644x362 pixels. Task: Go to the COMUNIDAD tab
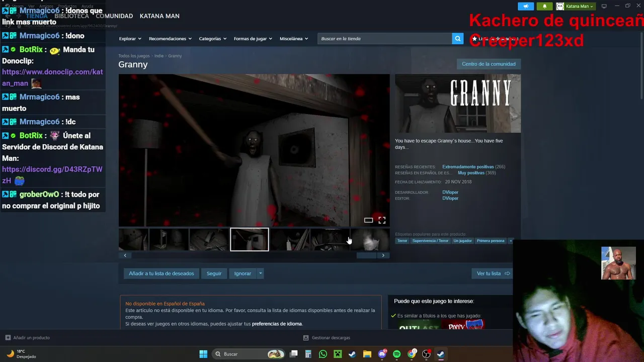point(114,16)
